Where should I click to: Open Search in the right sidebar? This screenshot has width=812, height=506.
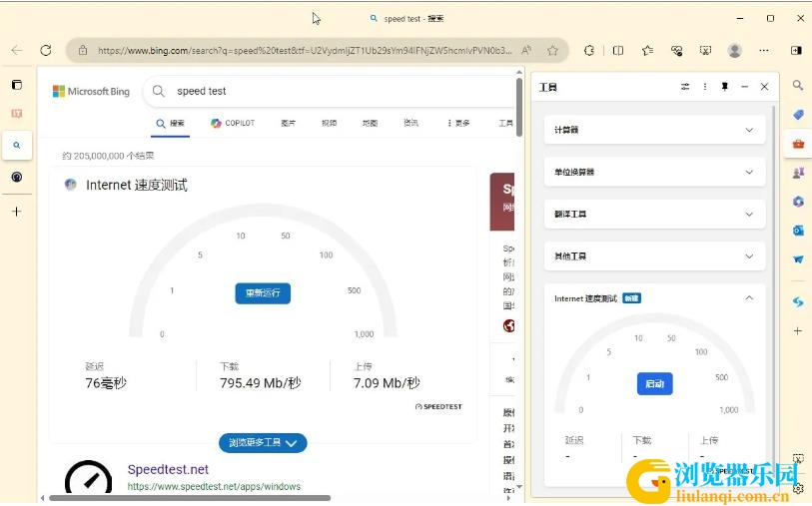(x=797, y=85)
